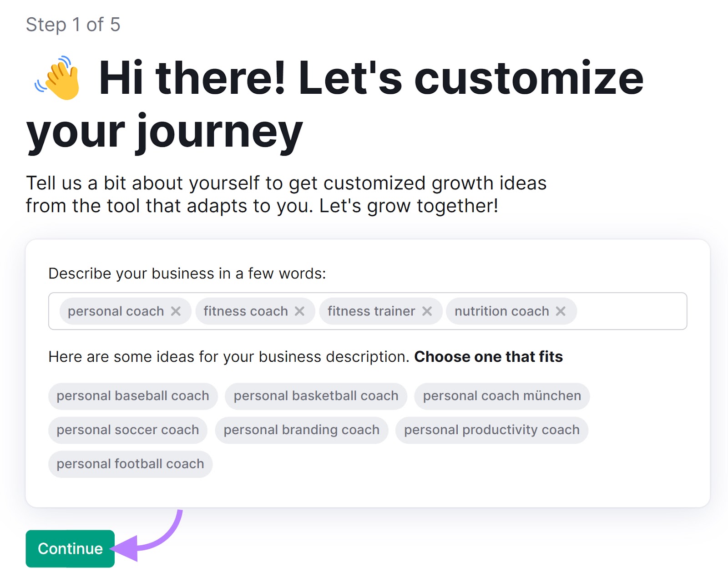
Task: Remove the "fitness trainer" tag
Action: coord(427,311)
